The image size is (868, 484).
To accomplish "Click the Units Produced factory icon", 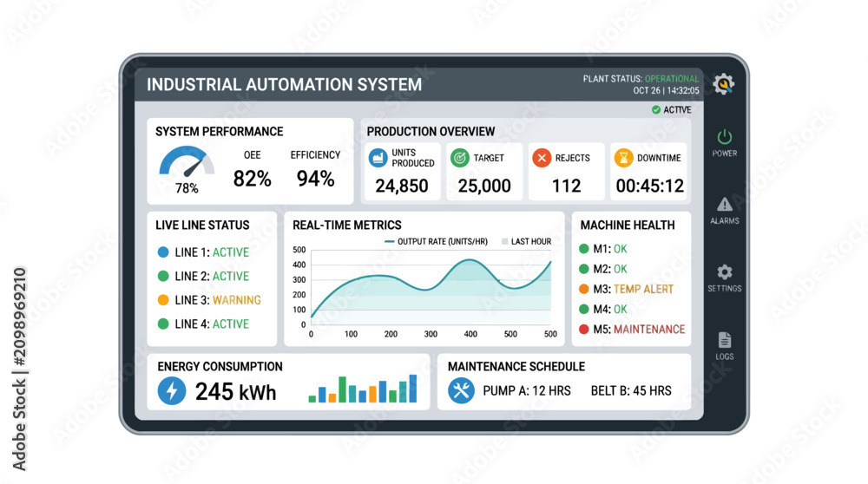I will click(378, 158).
